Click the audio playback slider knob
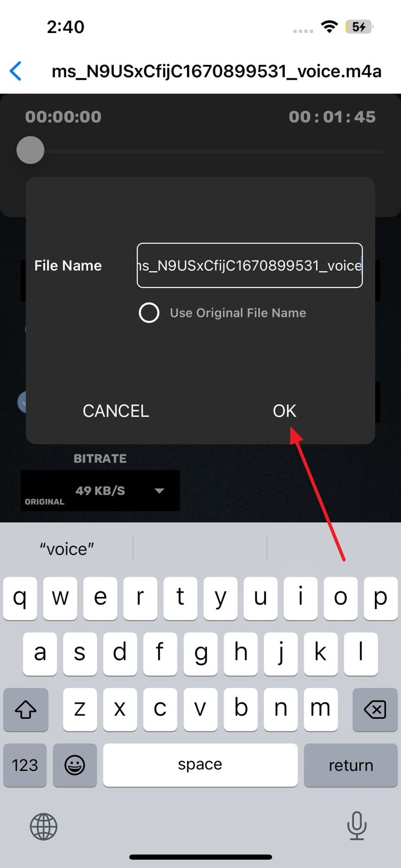Screen dimensions: 401x868 click(30, 150)
